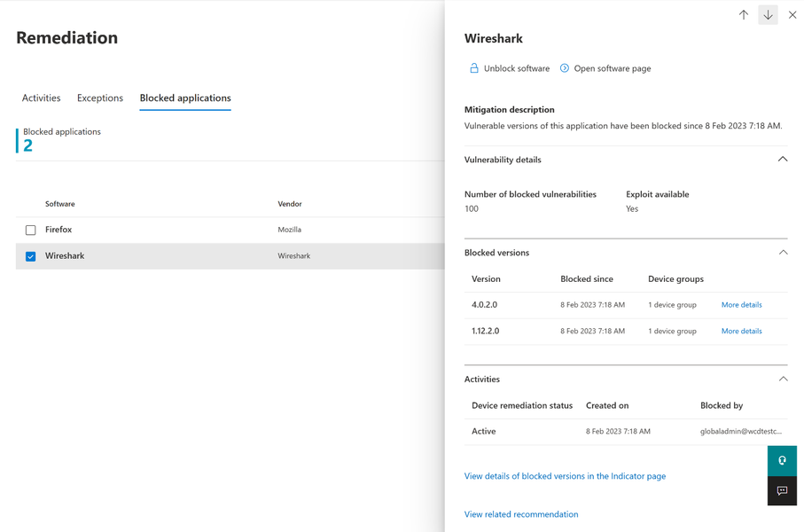Screen dimensions: 804x532
Task: Click Blocked since date for version 1.12.2.0
Action: (592, 331)
